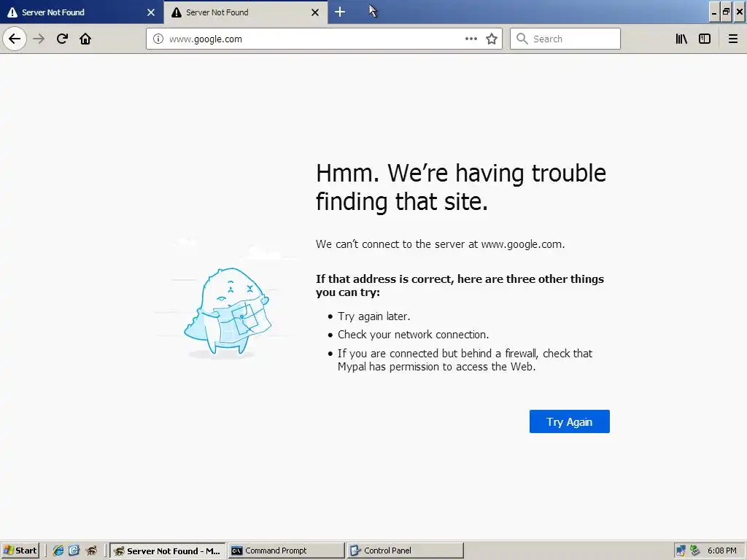This screenshot has width=747, height=560.
Task: Toggle the sidebar view icon
Action: [705, 39]
